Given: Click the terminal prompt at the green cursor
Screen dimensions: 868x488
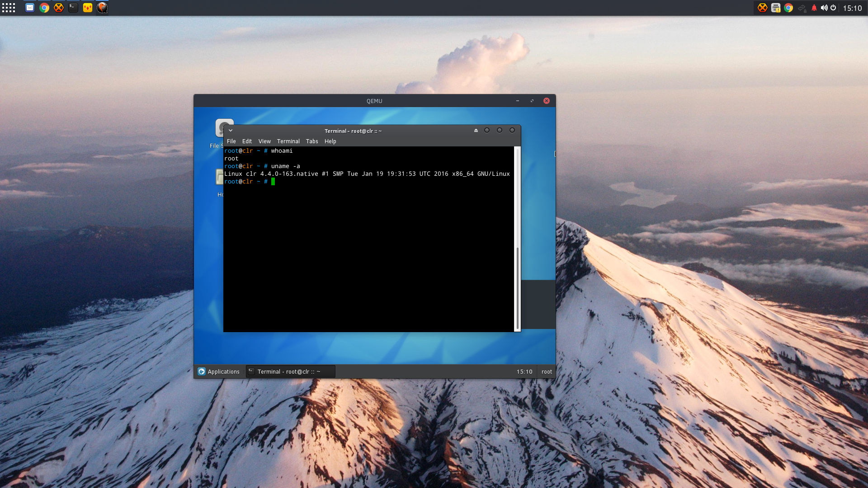Looking at the screenshot, I should (x=273, y=182).
